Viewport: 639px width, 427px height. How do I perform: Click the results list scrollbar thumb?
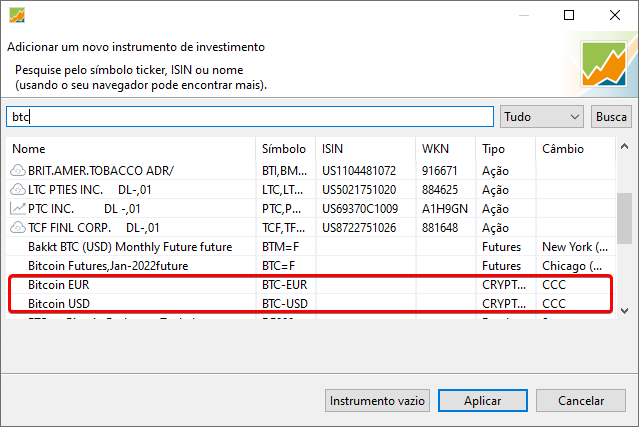click(x=624, y=218)
